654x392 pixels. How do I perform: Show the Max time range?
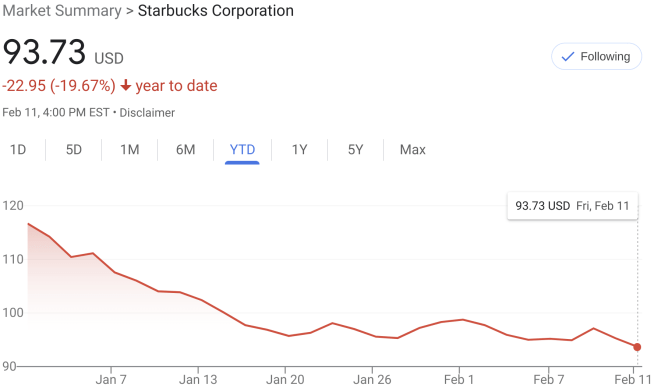pos(413,149)
